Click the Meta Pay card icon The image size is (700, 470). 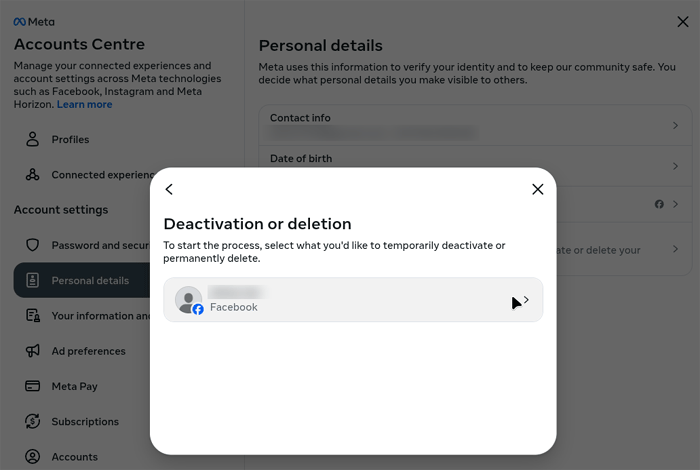(33, 386)
